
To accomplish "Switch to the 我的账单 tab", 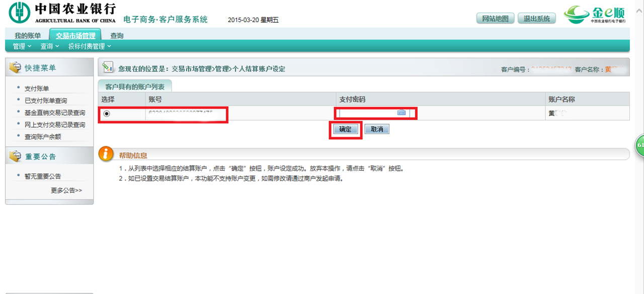I will (28, 36).
